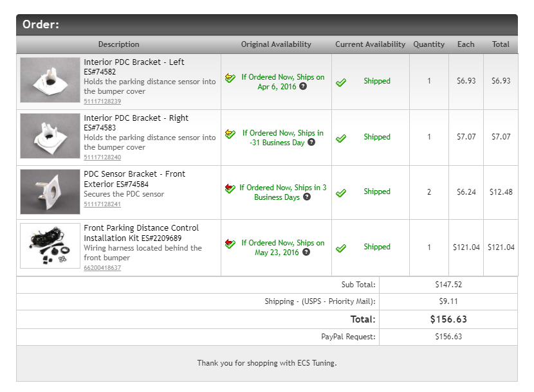This screenshot has width=534, height=392.
Task: Open Parking Distance Control Installation Kit thumbnail
Action: click(x=50, y=245)
